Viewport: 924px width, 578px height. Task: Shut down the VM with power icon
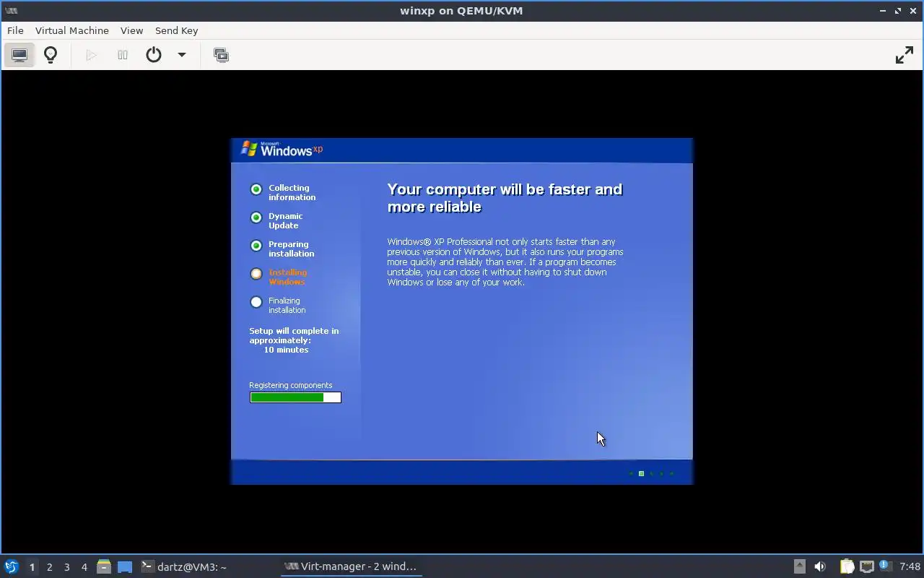154,55
